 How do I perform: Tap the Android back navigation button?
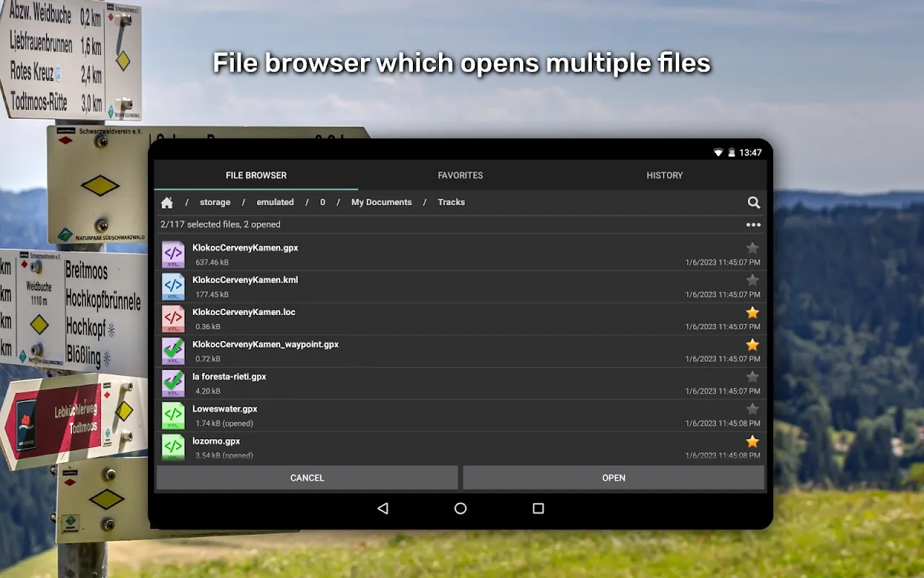pyautogui.click(x=383, y=509)
